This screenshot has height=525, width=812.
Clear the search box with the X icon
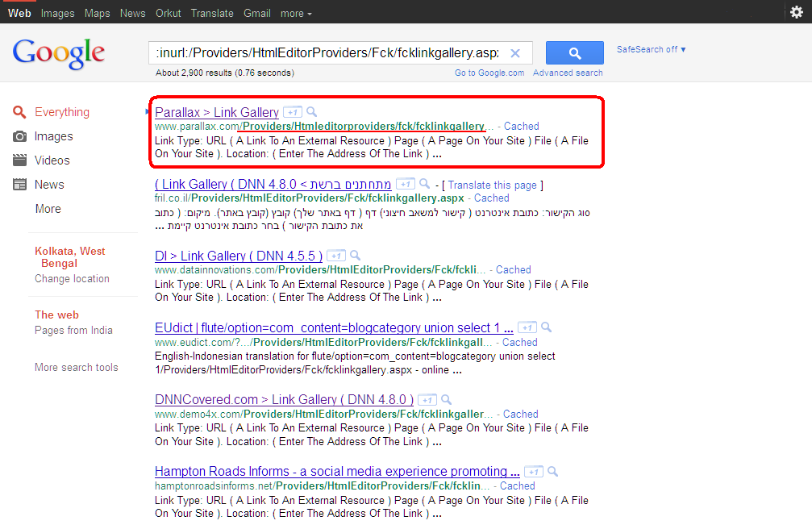(515, 52)
